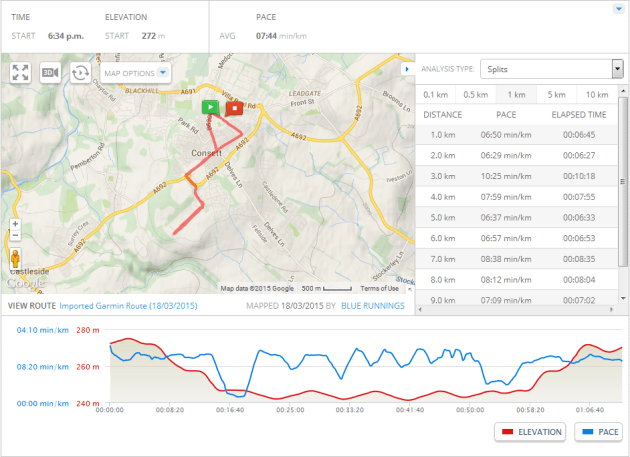Click the red route finish marker
This screenshot has height=457, width=630.
(x=232, y=106)
